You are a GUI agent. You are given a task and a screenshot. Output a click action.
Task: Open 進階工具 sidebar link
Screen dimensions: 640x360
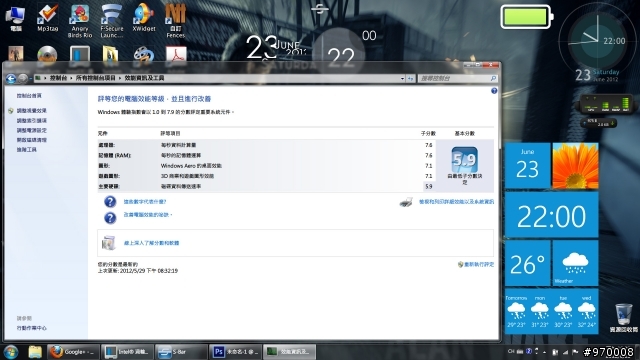pos(27,150)
